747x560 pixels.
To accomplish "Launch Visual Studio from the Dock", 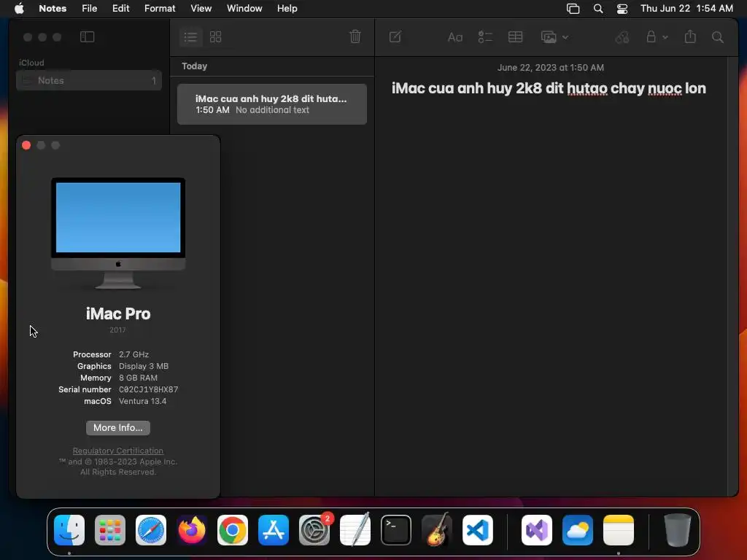I will click(537, 530).
